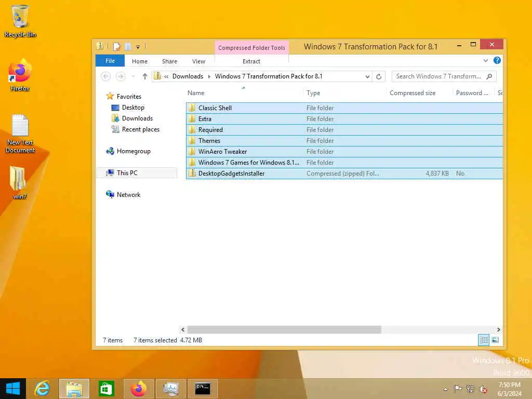Open the address bar history dropdown
The width and height of the screenshot is (532, 399).
click(367, 77)
